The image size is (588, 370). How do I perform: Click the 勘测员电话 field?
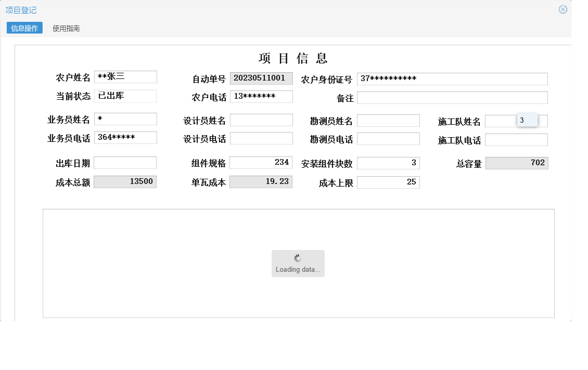389,138
